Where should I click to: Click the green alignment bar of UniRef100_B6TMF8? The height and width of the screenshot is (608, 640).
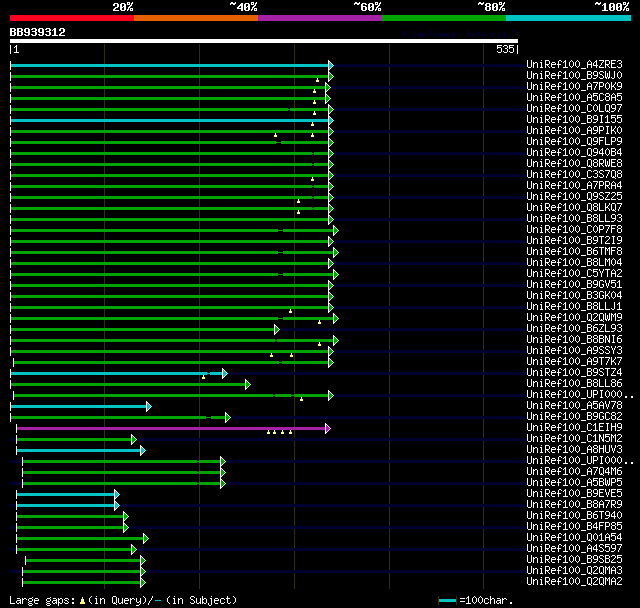(x=172, y=253)
